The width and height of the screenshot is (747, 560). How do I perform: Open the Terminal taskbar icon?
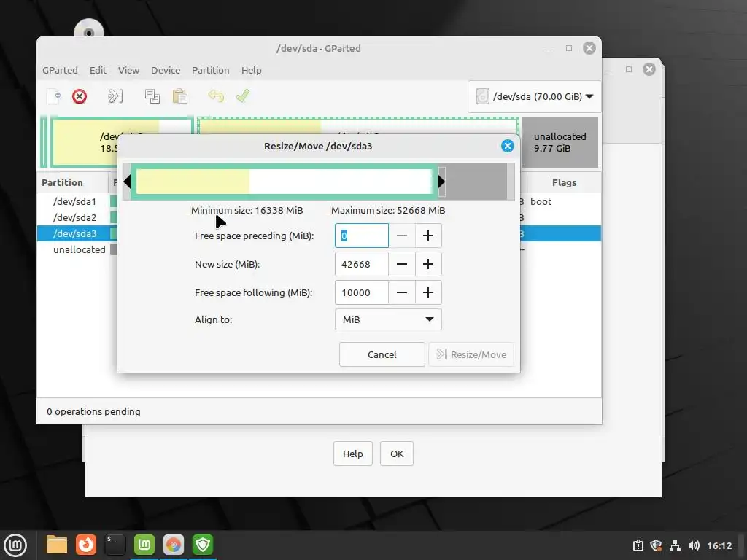(x=115, y=545)
